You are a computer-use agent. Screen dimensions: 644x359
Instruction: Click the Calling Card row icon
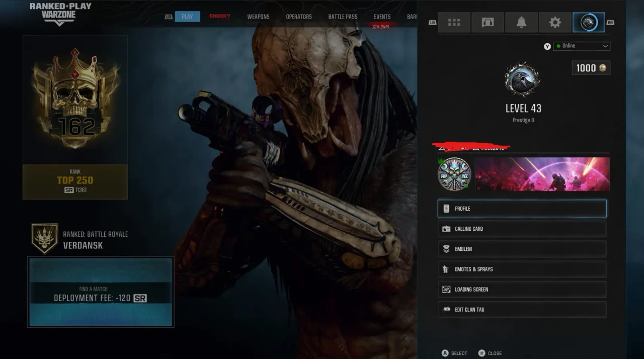446,229
